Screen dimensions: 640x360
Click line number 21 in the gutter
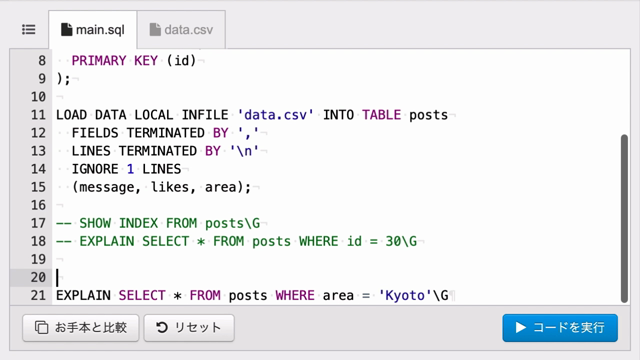pyautogui.click(x=38, y=296)
